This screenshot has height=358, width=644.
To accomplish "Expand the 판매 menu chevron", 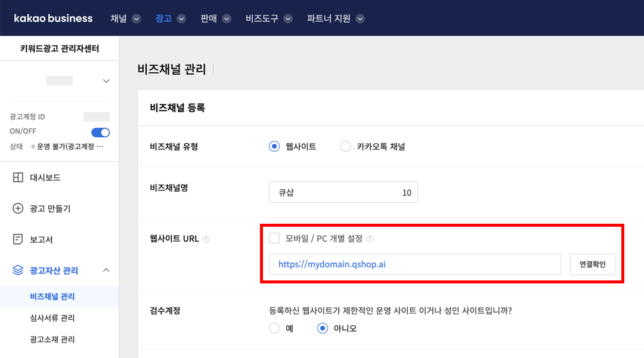I will coord(227,18).
